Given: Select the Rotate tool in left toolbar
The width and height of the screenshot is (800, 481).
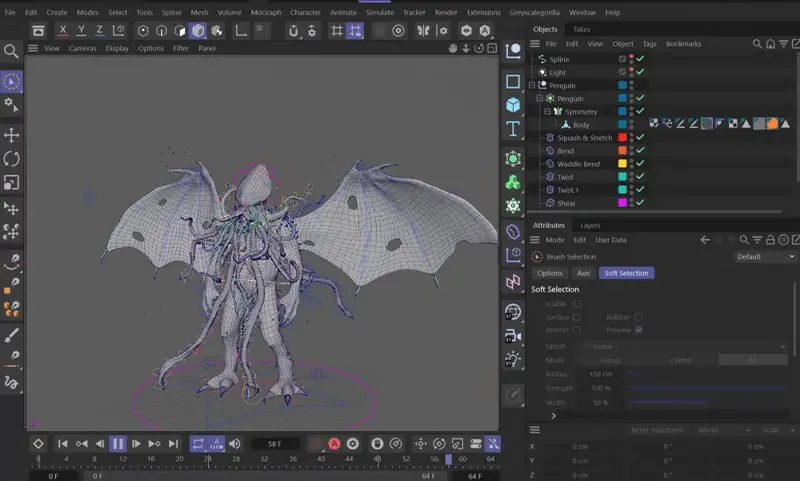Looking at the screenshot, I should point(11,159).
